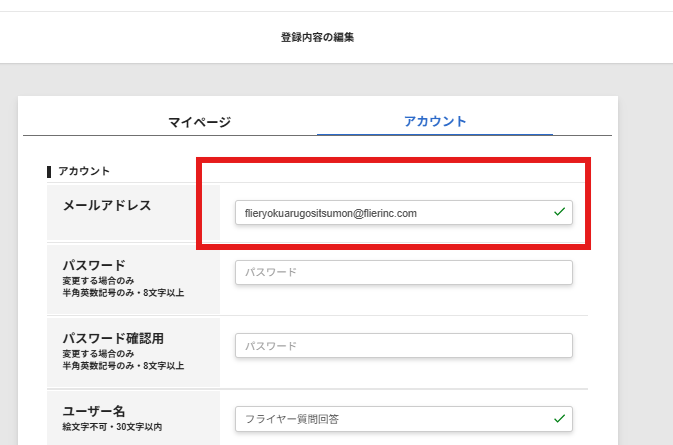Click the ユーザー名 input field

tap(403, 419)
